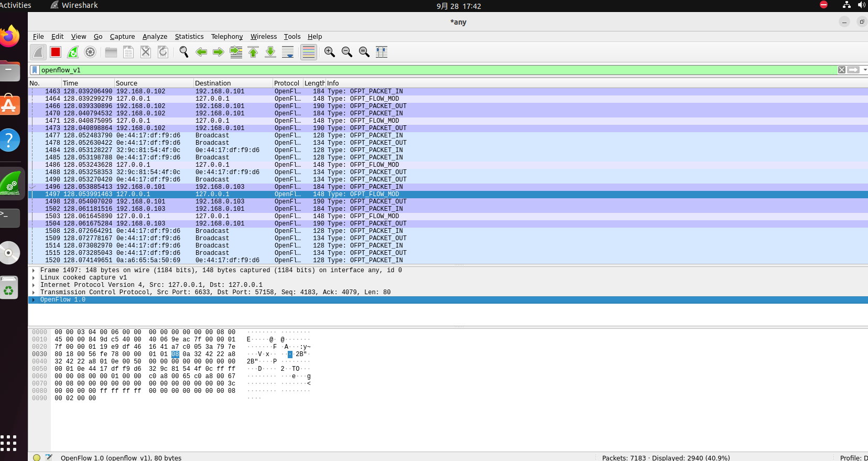The image size is (868, 461).
Task: Go back in packet history
Action: point(201,52)
